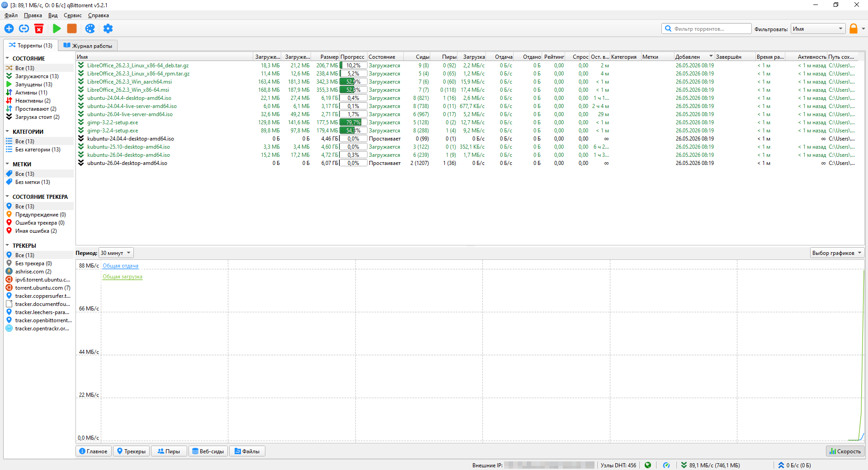The image size is (868, 470).
Task: Click the Общая отдача graph legend link
Action: 120,266
